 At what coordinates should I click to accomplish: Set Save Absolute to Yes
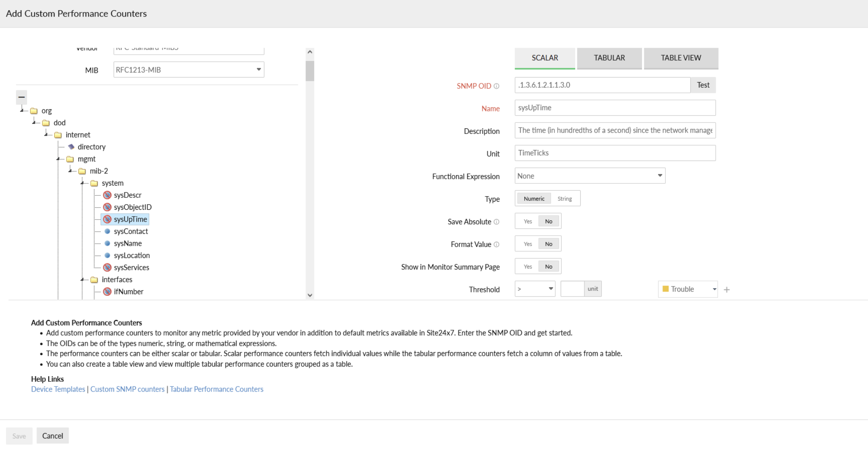click(528, 221)
